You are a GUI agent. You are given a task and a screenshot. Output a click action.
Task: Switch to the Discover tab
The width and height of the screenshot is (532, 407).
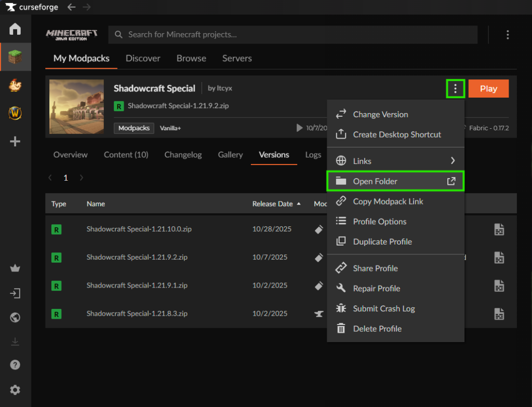pyautogui.click(x=143, y=59)
